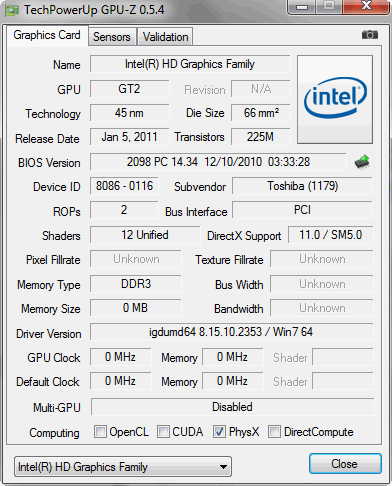
Task: Select the Graphics Card tab
Action: 47,35
